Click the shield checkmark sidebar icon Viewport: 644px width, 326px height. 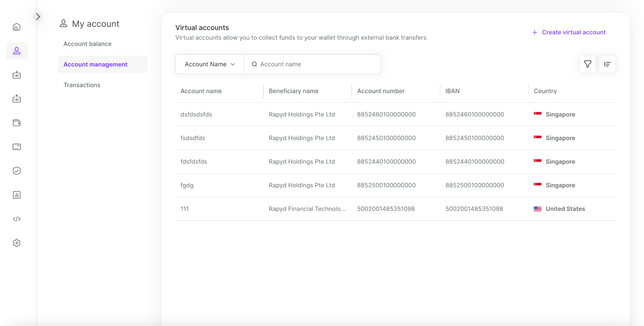[17, 171]
